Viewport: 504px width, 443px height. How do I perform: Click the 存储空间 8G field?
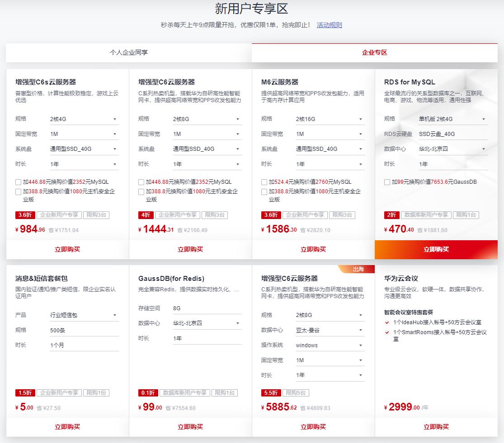(x=207, y=308)
